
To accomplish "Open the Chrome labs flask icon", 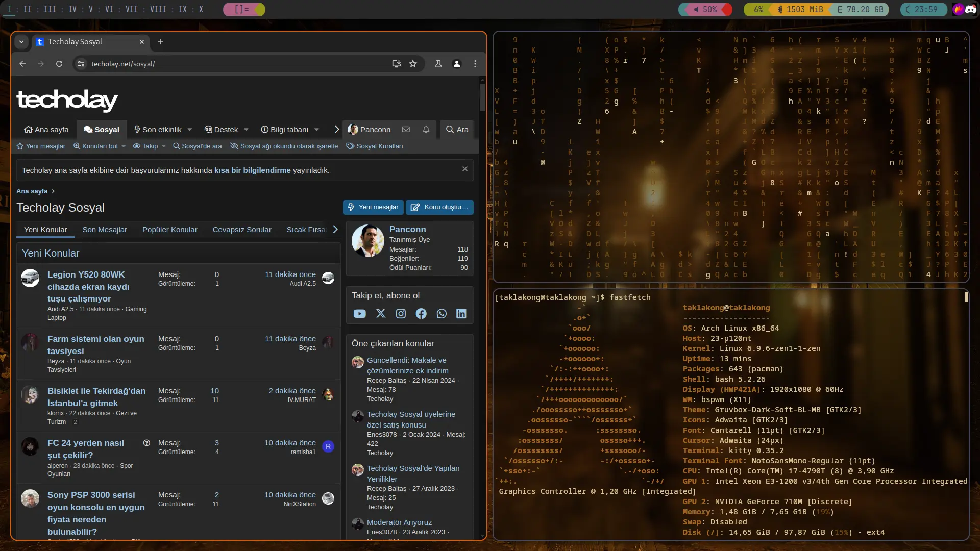I will 438,64.
